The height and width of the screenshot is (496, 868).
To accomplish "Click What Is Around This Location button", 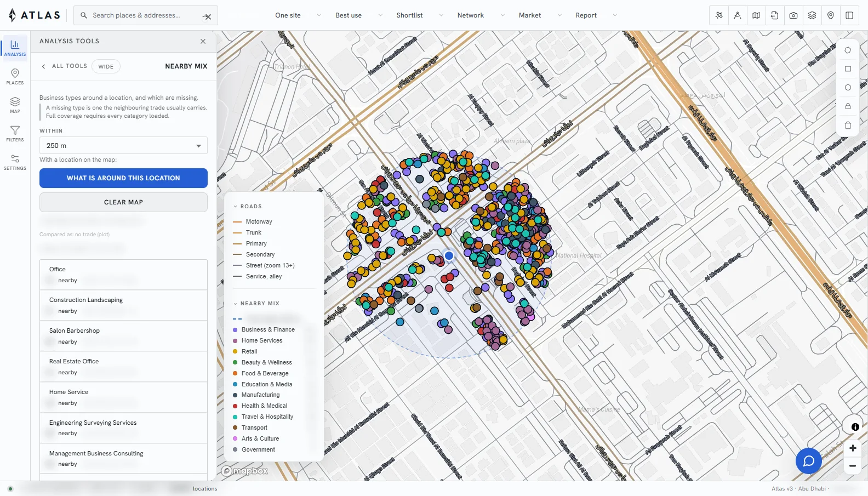I will click(x=123, y=178).
